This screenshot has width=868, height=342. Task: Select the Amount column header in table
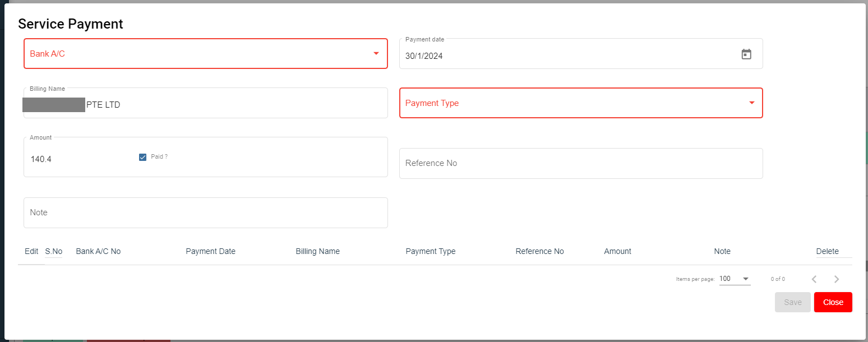point(617,251)
